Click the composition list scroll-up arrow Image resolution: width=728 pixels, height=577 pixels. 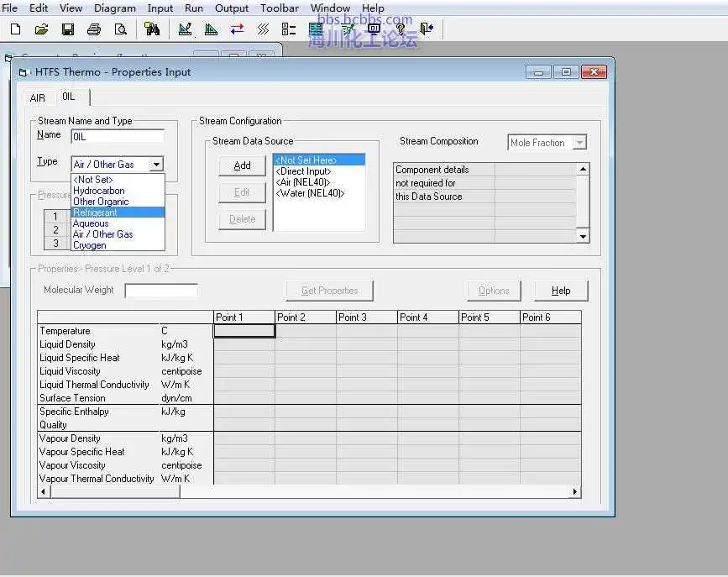pyautogui.click(x=583, y=169)
